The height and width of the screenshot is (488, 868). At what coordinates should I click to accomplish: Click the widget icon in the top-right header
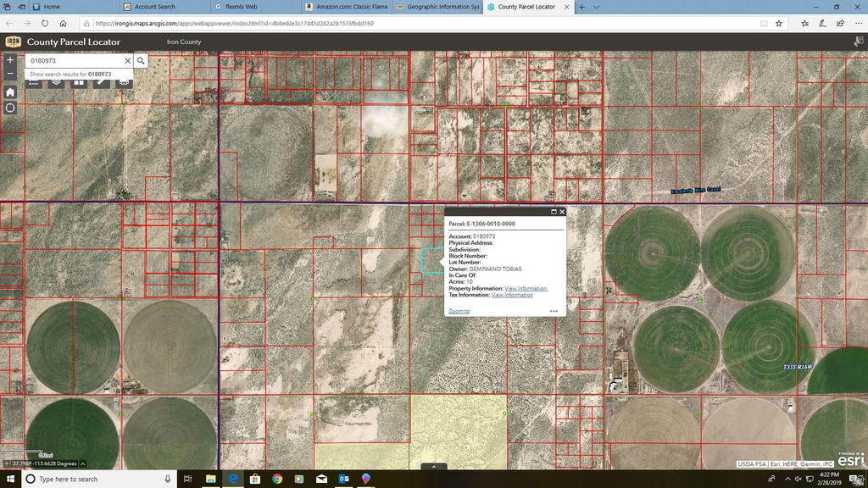click(859, 41)
